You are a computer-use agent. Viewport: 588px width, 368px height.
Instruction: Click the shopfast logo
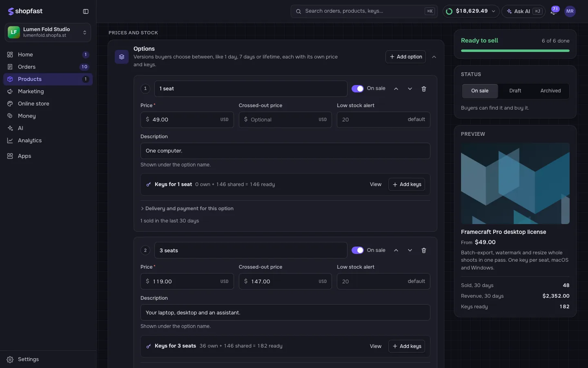point(25,11)
